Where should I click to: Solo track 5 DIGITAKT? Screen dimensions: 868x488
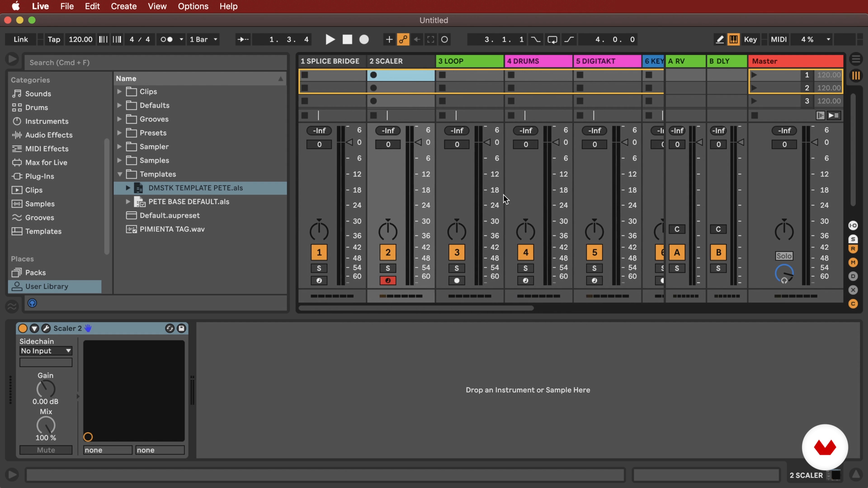coord(594,268)
